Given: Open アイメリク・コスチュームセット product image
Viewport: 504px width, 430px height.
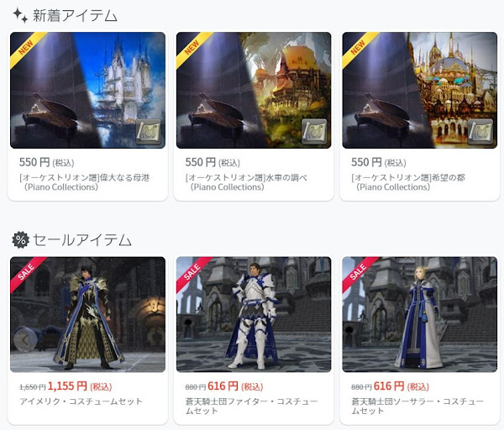Looking at the screenshot, I should [x=87, y=314].
